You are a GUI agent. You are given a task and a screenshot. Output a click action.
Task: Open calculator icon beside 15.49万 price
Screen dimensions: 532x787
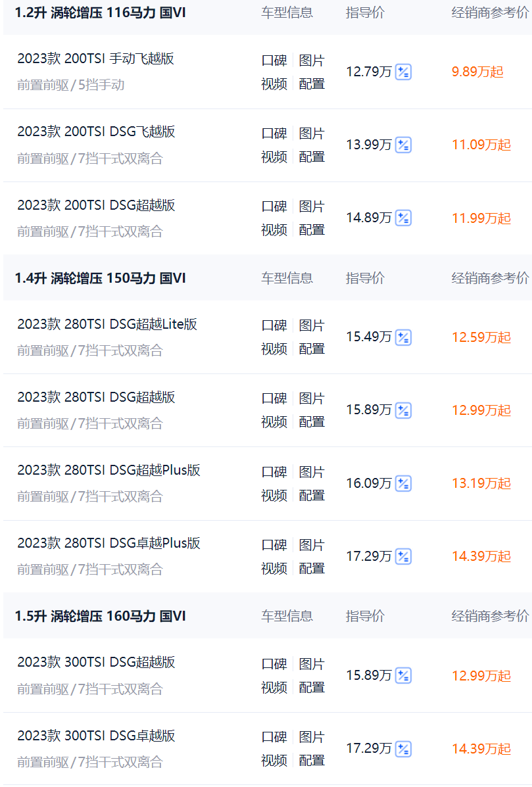coord(403,337)
